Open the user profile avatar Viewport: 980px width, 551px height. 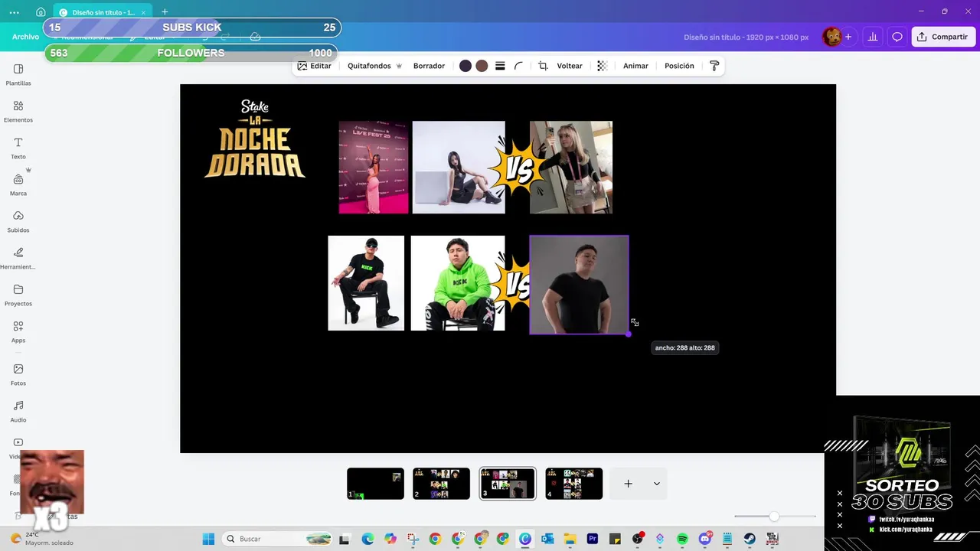(831, 37)
